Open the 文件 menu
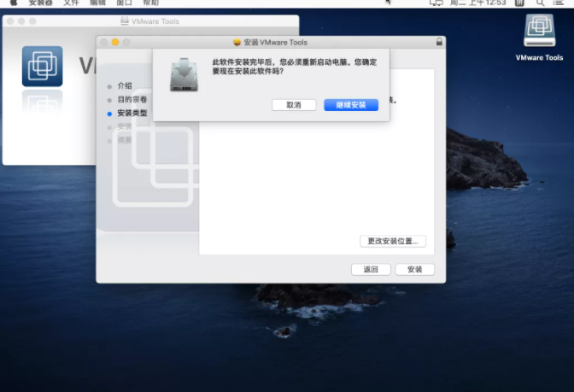 point(71,3)
